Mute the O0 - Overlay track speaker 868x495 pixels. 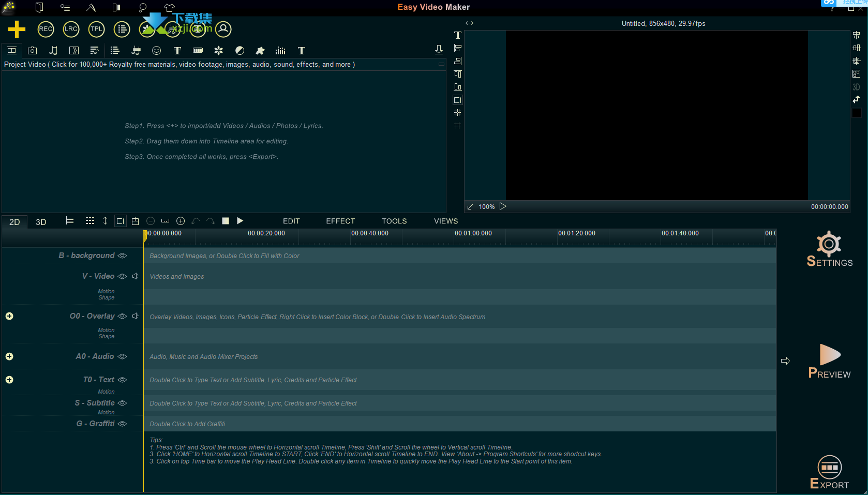point(135,316)
